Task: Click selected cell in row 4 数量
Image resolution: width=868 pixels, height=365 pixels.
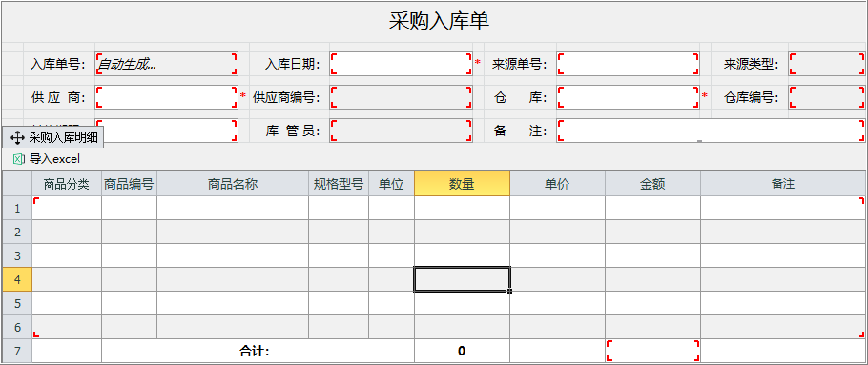Action: 462,279
